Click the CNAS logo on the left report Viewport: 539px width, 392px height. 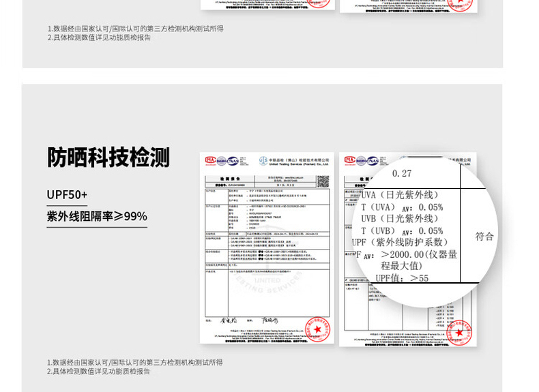tap(232, 161)
